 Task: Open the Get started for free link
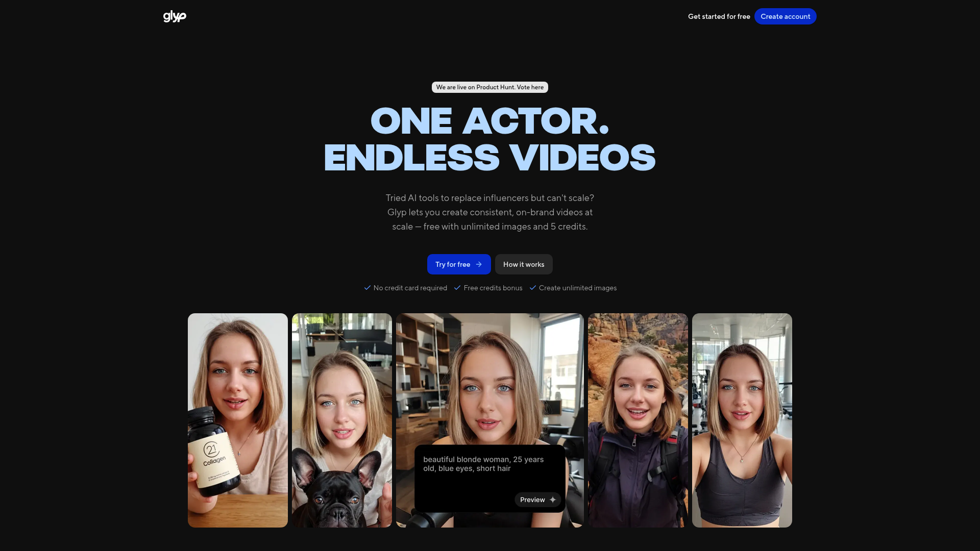(719, 16)
